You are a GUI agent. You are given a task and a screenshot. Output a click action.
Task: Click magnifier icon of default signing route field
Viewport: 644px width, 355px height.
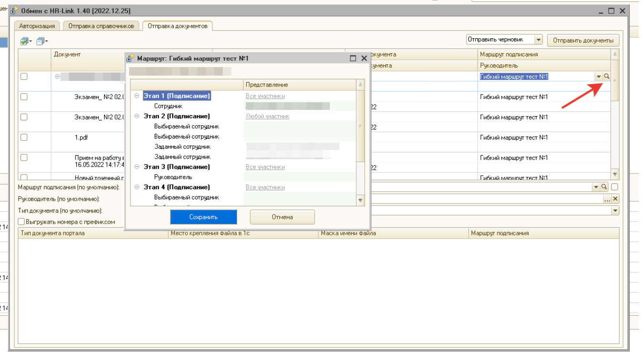pyautogui.click(x=604, y=187)
